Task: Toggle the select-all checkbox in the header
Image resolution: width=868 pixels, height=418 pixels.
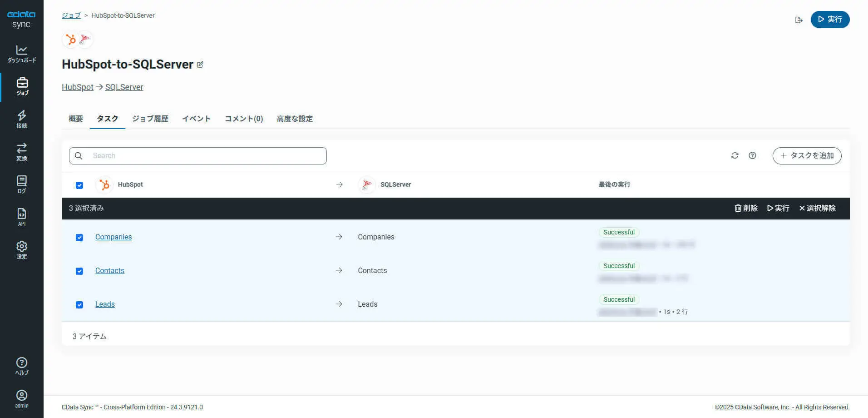Action: 79,185
